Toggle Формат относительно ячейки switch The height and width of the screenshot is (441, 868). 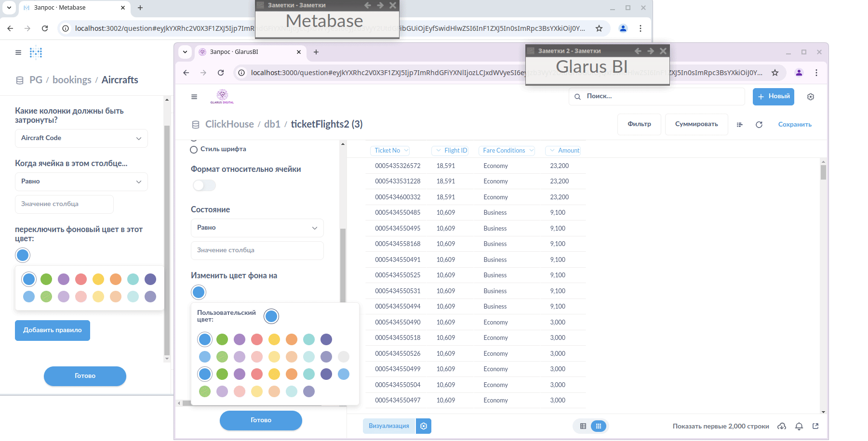204,185
